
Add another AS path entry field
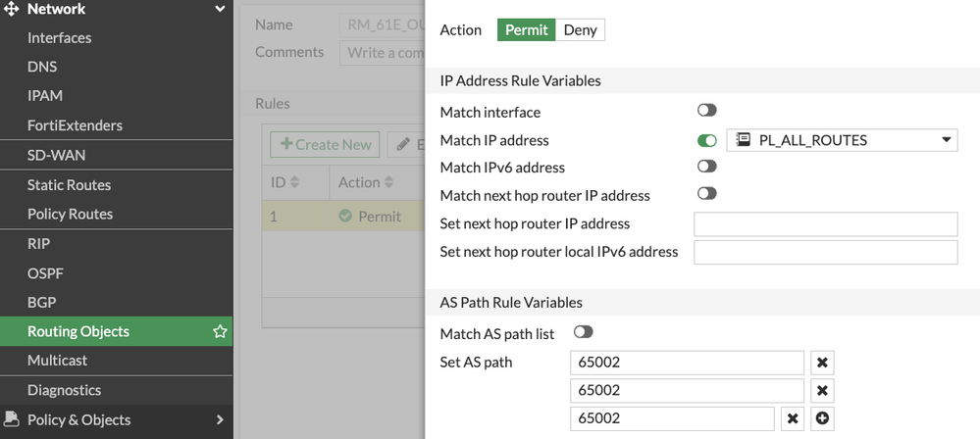pos(822,419)
